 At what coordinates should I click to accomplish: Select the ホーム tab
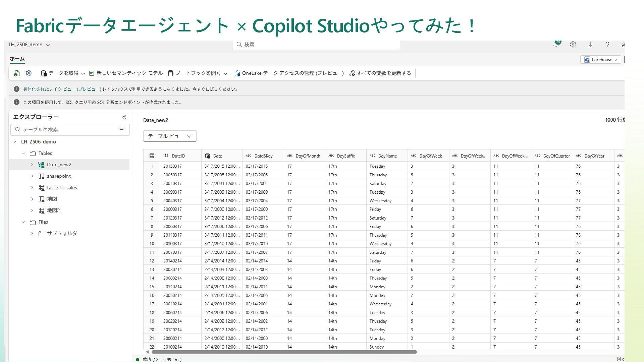(17, 59)
